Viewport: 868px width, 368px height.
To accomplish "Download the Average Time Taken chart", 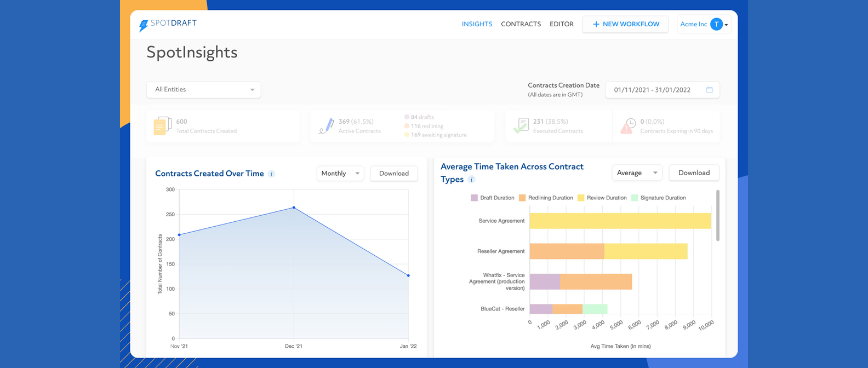I will (694, 173).
